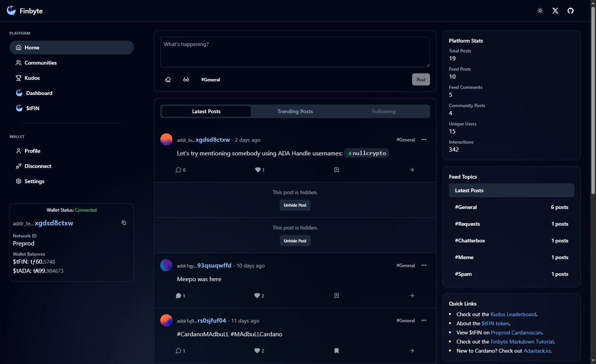
Task: Click the Post button
Action: coord(421,79)
